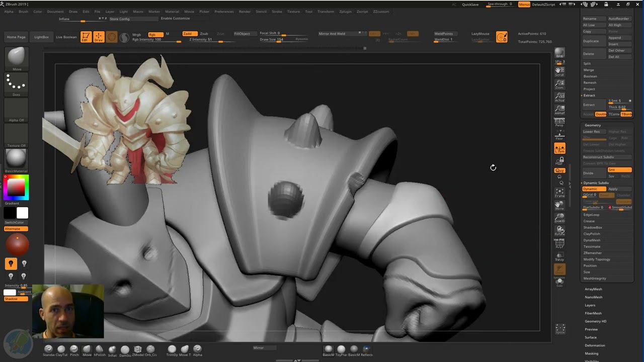Click the BPR render icon
This screenshot has width=644, height=362.
tap(559, 53)
